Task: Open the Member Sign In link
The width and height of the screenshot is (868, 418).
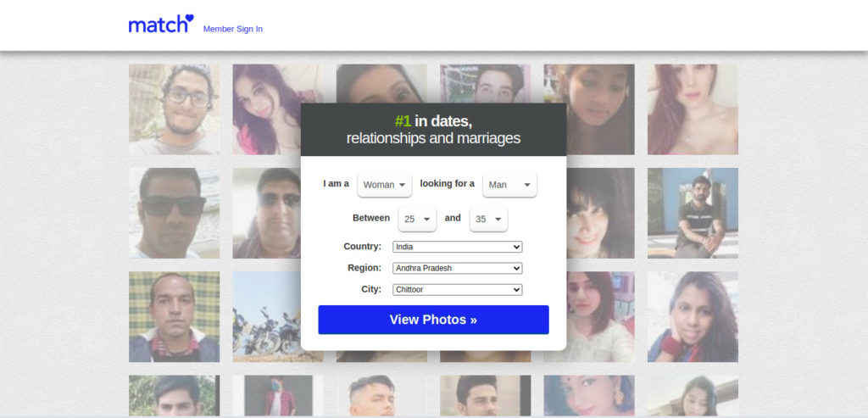Action: tap(232, 29)
